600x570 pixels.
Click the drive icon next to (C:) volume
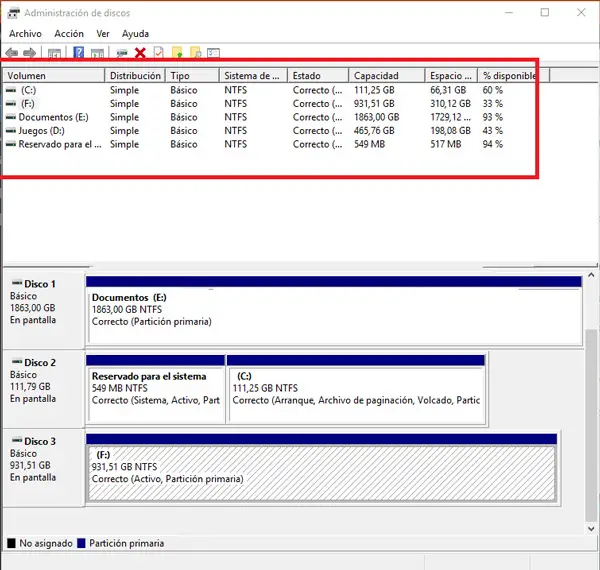(11, 90)
